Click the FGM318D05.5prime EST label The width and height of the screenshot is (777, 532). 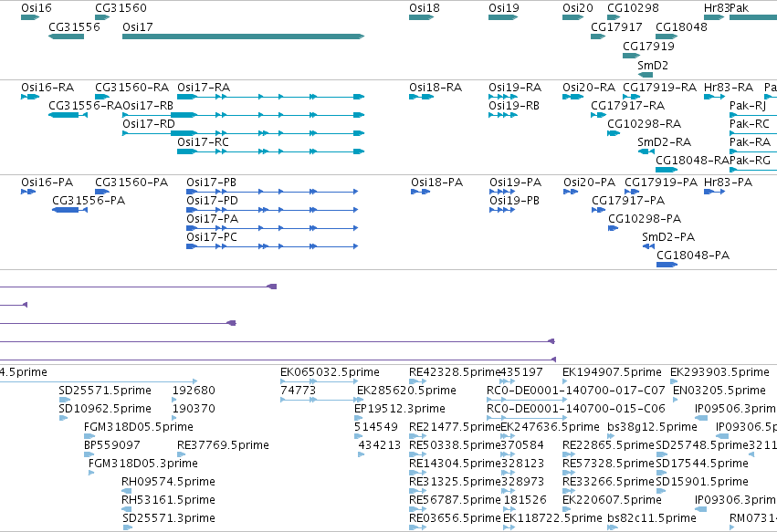[x=139, y=427]
